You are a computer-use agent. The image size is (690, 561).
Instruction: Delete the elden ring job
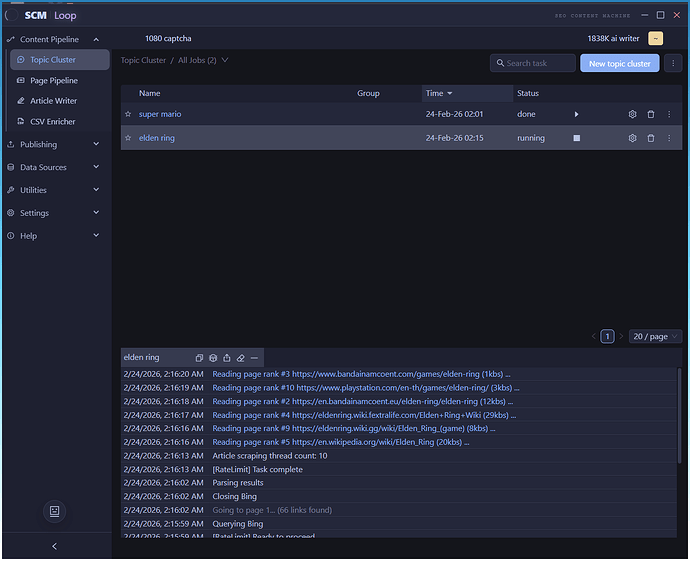point(650,138)
